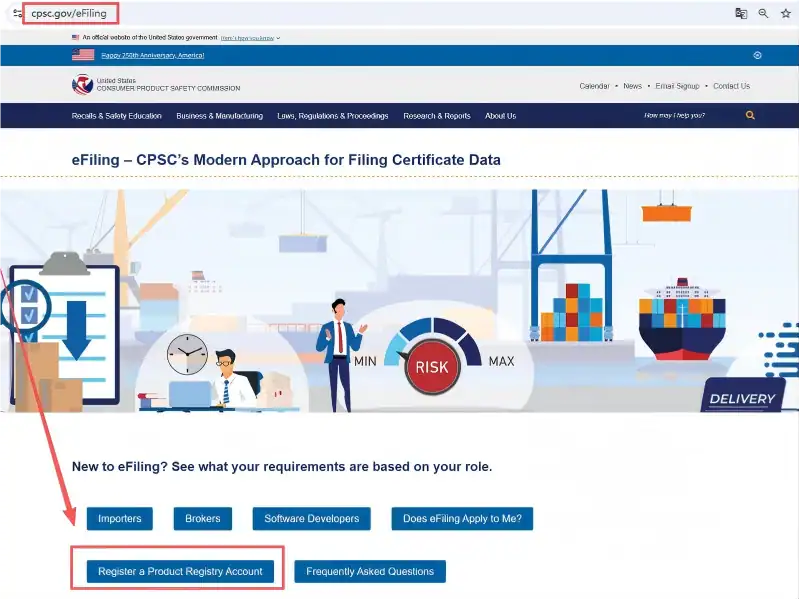
Task: Open Laws, Regulations & Proceedings menu
Action: point(333,116)
